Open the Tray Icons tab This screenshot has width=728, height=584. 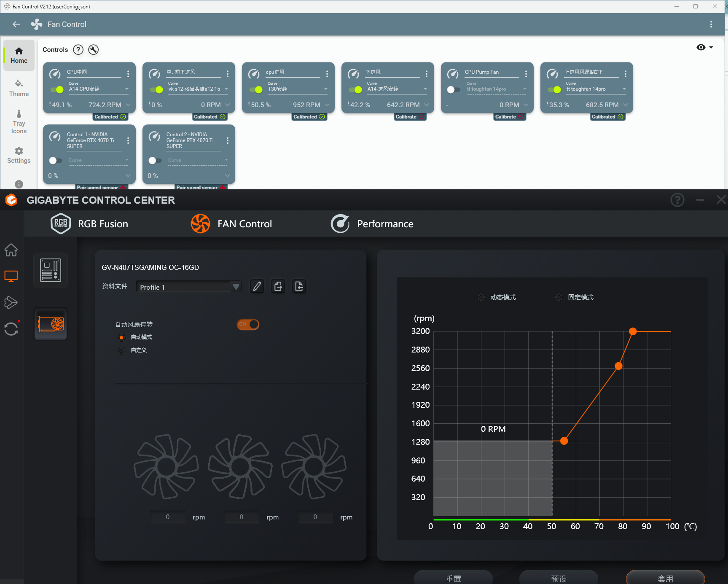[x=19, y=122]
